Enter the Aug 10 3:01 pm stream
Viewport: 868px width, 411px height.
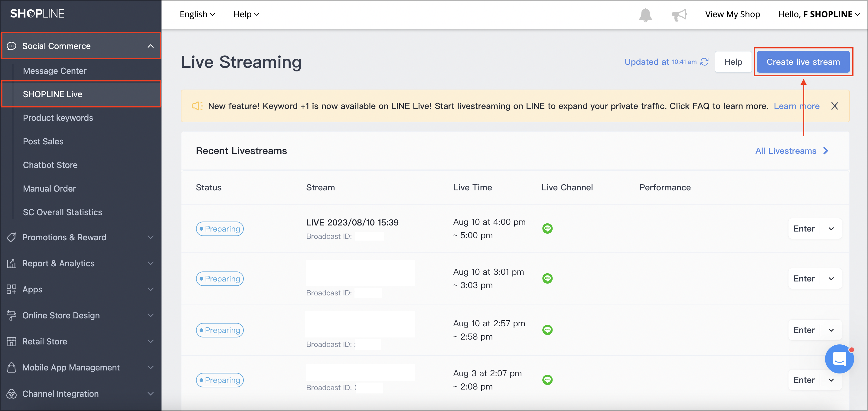804,278
